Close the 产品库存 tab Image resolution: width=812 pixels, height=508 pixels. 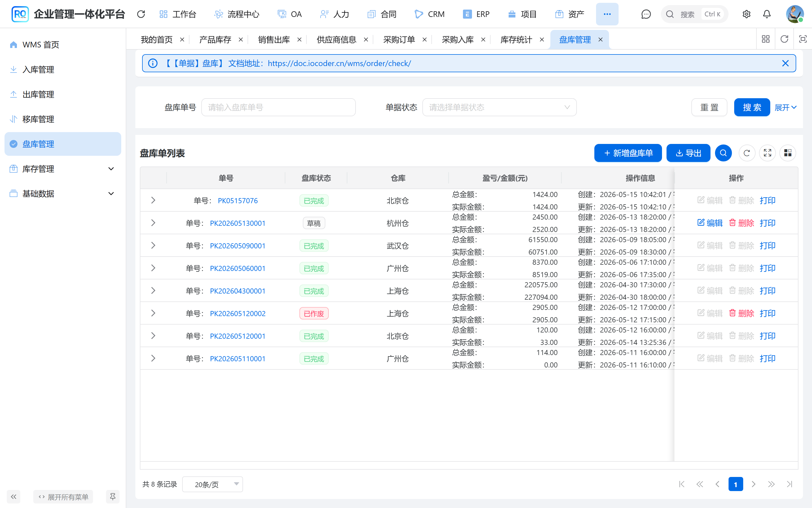point(240,40)
